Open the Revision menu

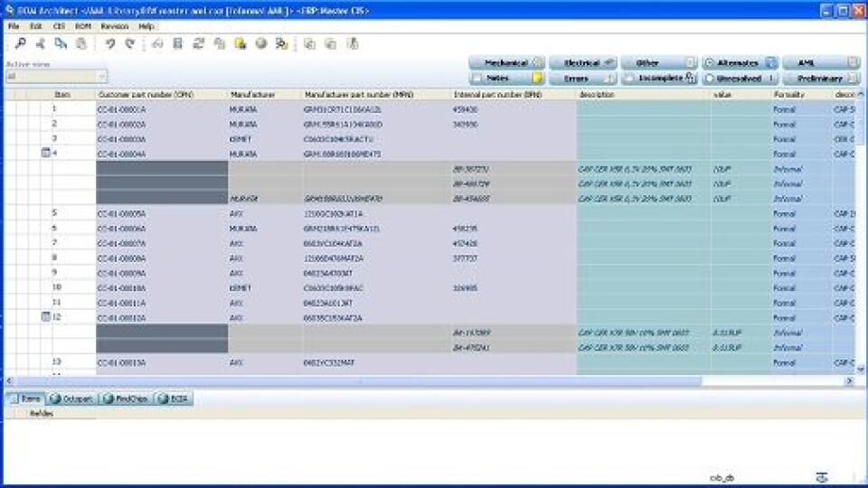(x=115, y=26)
